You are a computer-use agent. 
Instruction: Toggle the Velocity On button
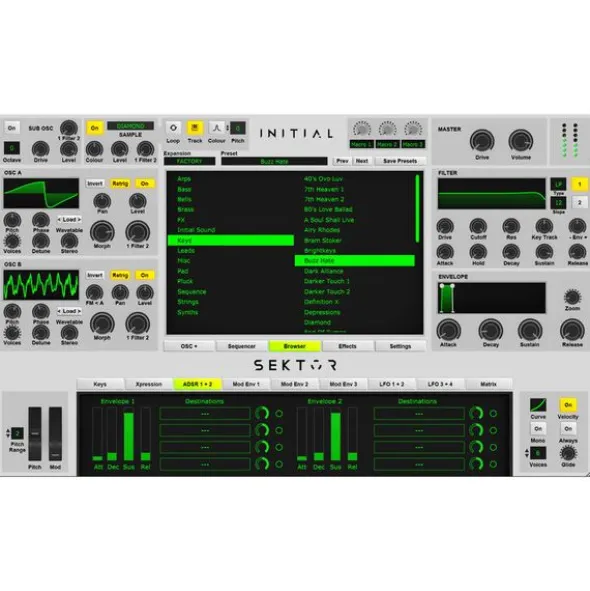point(568,405)
